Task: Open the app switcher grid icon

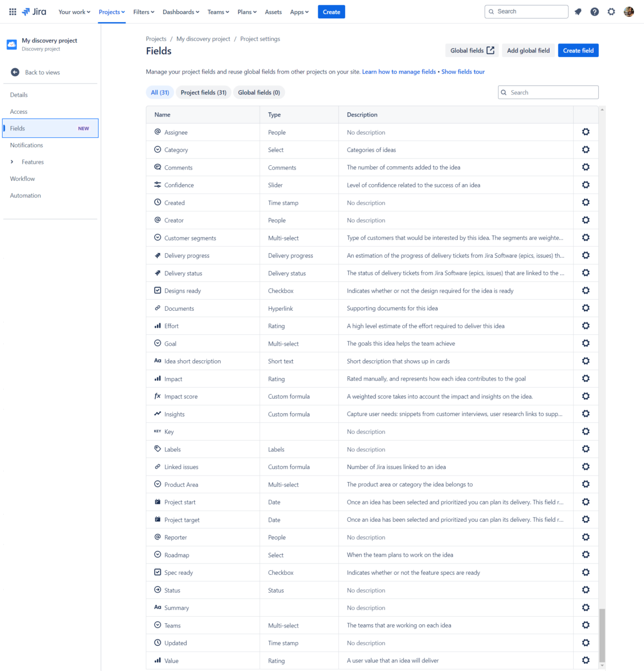Action: (12, 11)
